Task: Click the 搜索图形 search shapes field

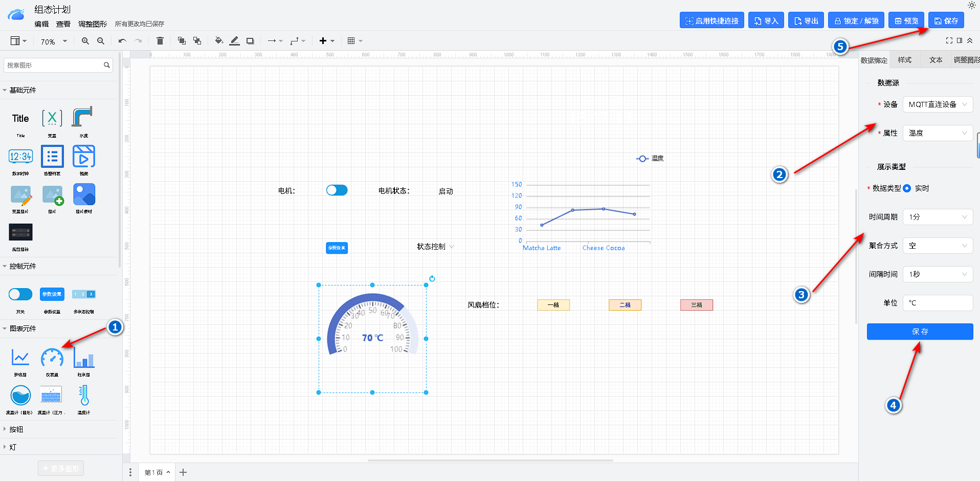Action: [x=54, y=65]
